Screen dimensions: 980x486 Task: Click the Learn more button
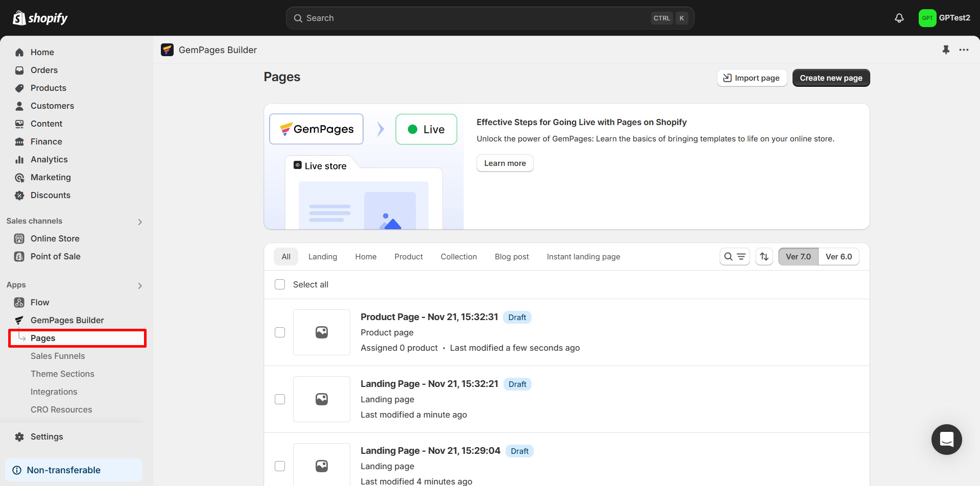[x=505, y=163]
